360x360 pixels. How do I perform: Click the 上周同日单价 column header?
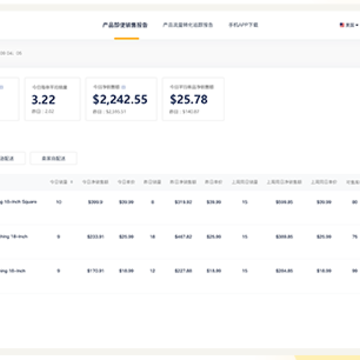pyautogui.click(x=324, y=182)
